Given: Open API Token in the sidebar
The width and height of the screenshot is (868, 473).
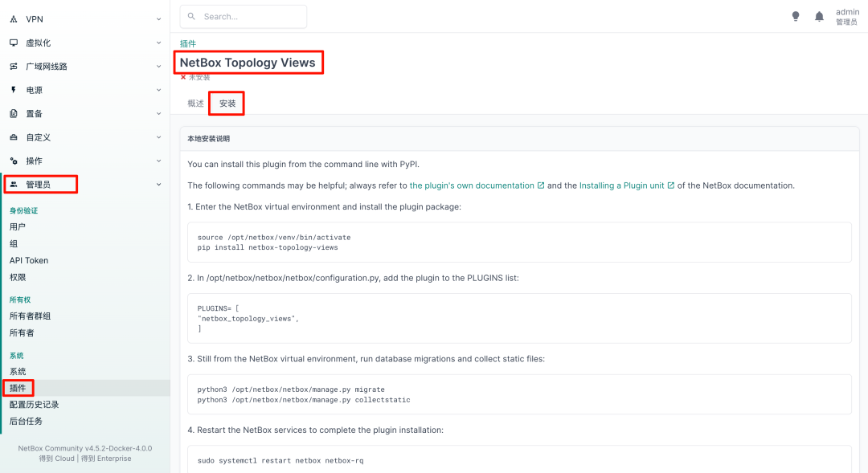Looking at the screenshot, I should click(x=29, y=260).
